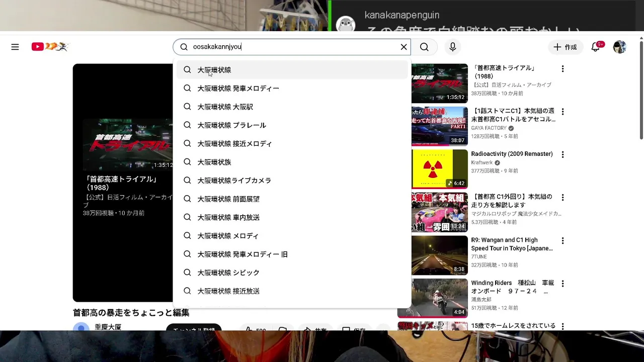Select suggestion 大阪環状線 シビック
Screen dimensions: 644x362
(292, 273)
